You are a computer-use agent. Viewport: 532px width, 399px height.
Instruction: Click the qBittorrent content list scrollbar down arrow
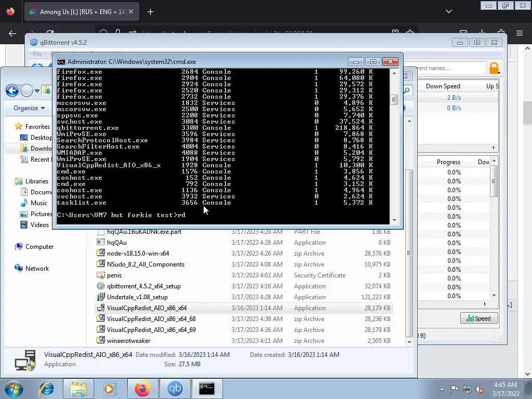point(494,296)
